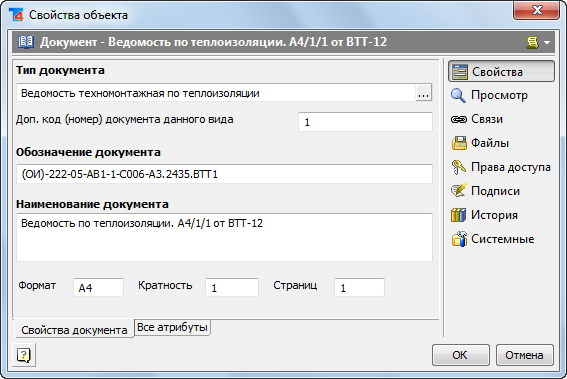The width and height of the screenshot is (567, 379).
Task: Click the Обозначение документа input field
Action: (x=224, y=174)
